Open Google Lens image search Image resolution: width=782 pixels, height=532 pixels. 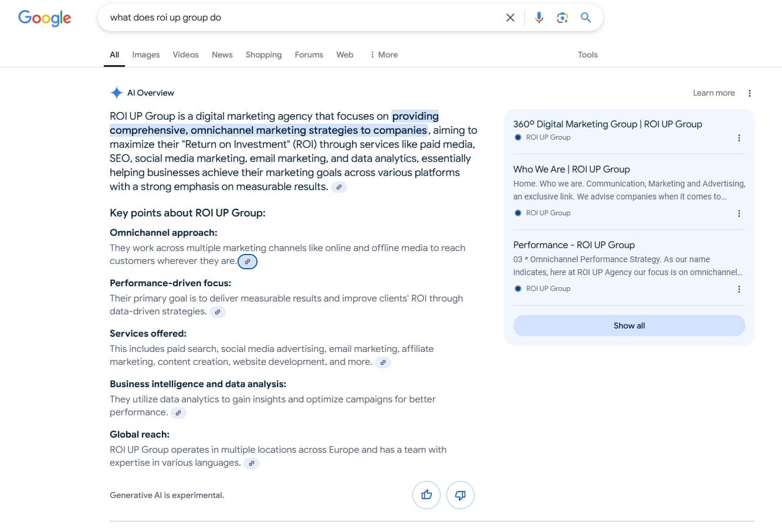pyautogui.click(x=562, y=18)
